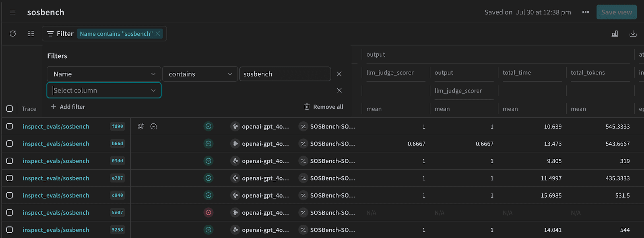Expand the Name column dropdown
This screenshot has width=644, height=238.
tap(104, 74)
